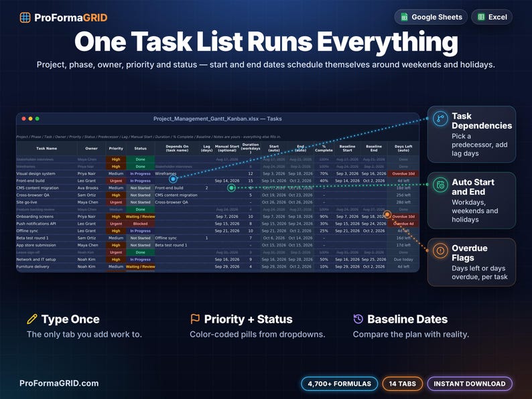
Task: Select the Furniture delivery task cell
Action: point(46,266)
